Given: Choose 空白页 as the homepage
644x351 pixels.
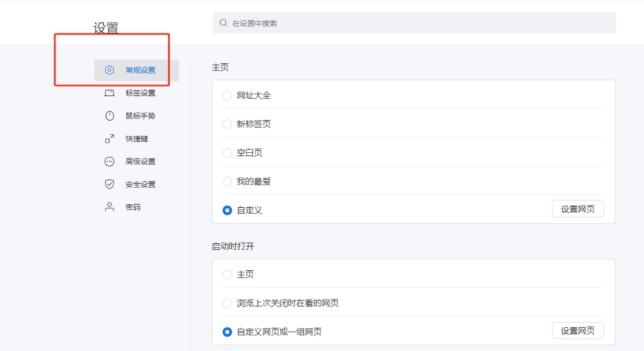Looking at the screenshot, I should coord(227,153).
